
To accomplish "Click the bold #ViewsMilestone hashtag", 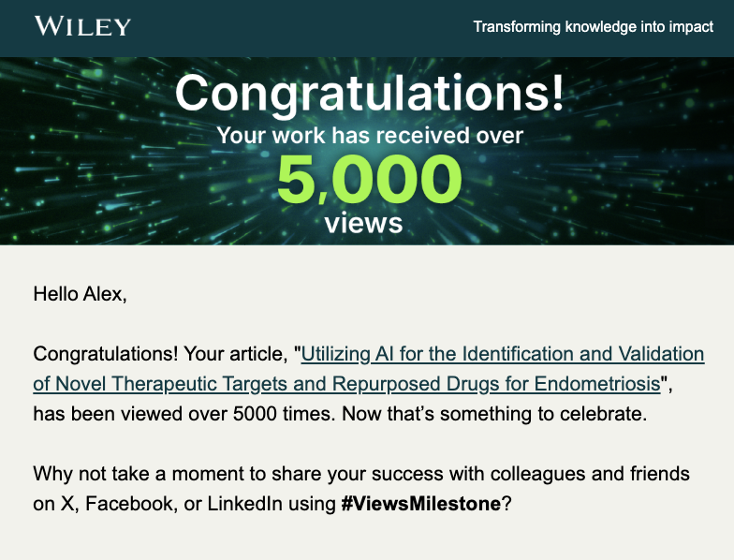I will 421,504.
